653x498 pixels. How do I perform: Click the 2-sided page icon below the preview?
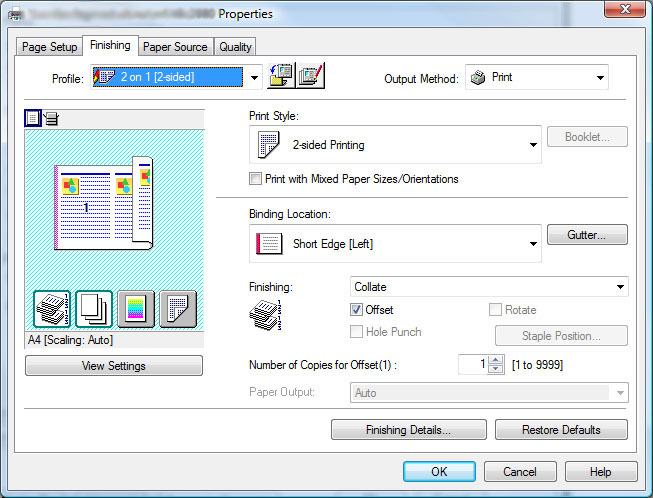coord(178,309)
